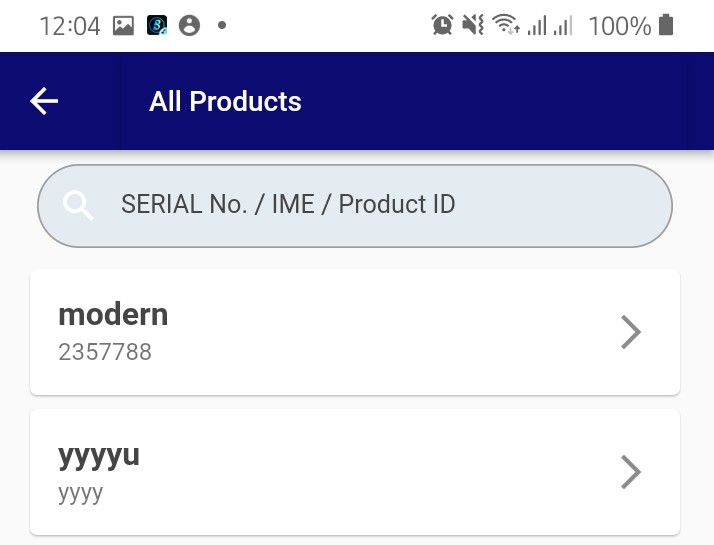This screenshot has width=714, height=545.
Task: Tap the gallery image notification icon
Action: pyautogui.click(x=123, y=25)
